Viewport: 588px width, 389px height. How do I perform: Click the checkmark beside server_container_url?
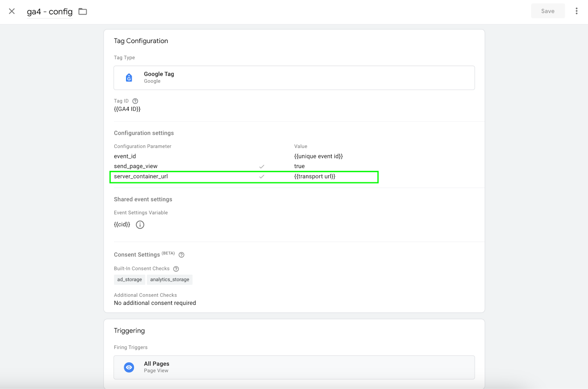coord(262,176)
